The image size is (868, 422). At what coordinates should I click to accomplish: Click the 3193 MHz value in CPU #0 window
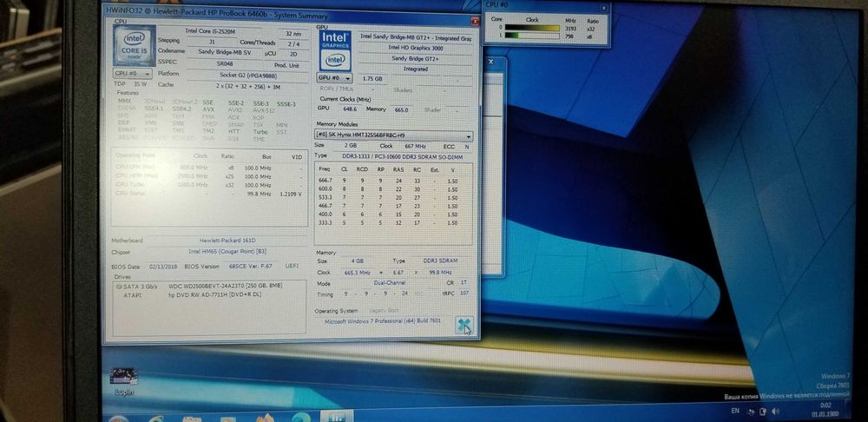coord(571,28)
